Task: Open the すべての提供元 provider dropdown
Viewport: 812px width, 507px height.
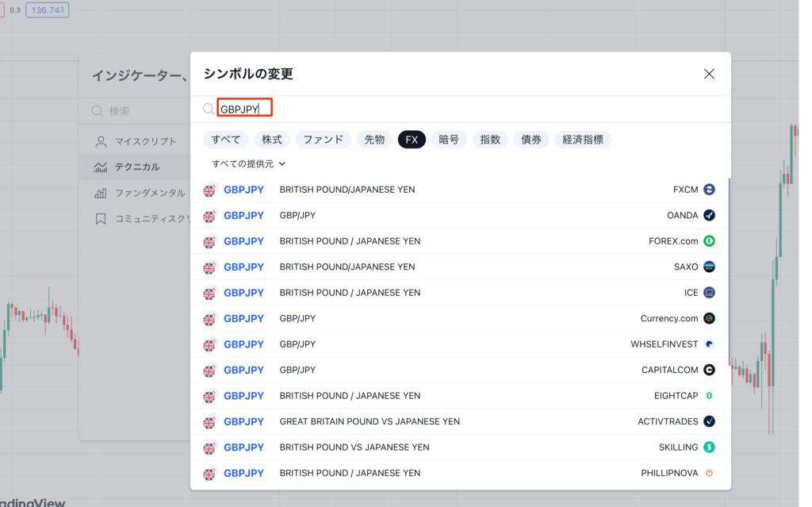Action: [248, 163]
